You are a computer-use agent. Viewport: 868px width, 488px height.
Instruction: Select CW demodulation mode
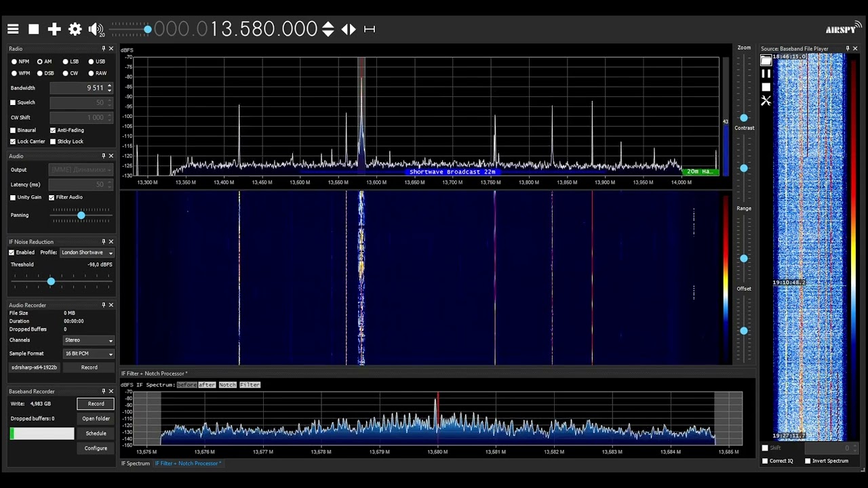coord(71,73)
